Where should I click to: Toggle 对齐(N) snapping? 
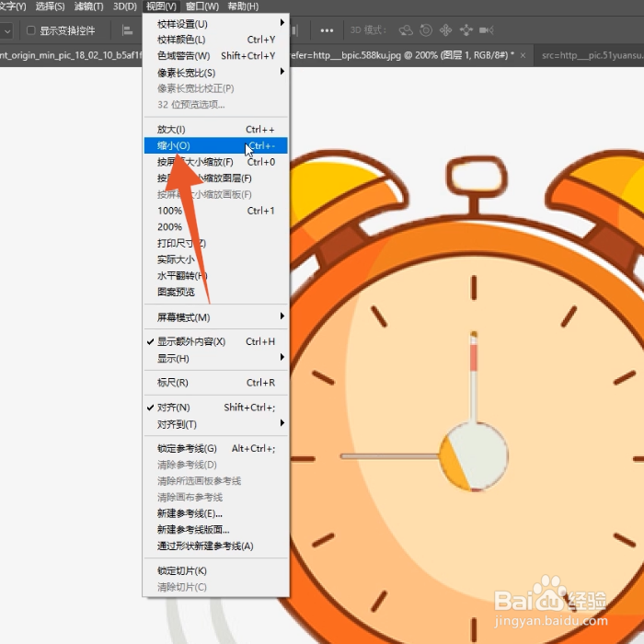(x=215, y=408)
